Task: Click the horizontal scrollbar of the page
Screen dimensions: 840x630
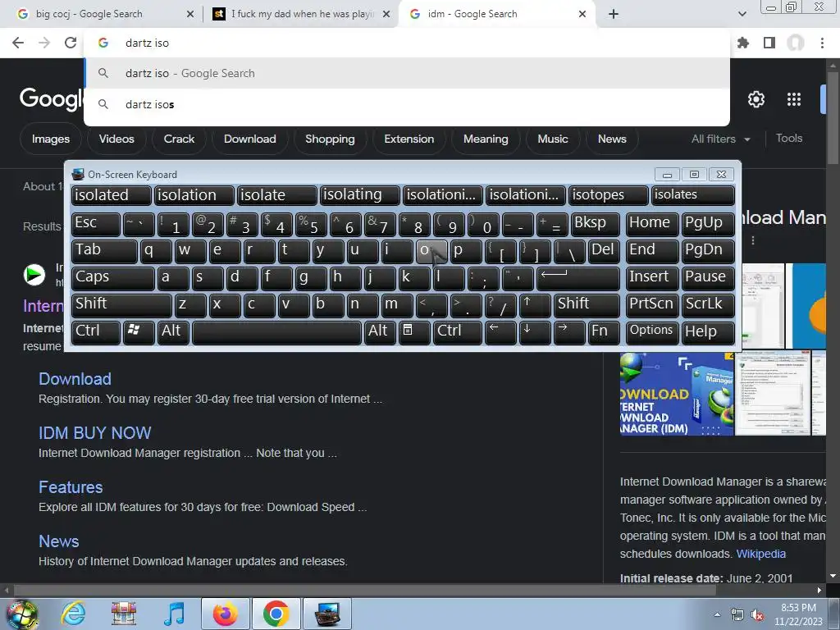Action: click(364, 591)
